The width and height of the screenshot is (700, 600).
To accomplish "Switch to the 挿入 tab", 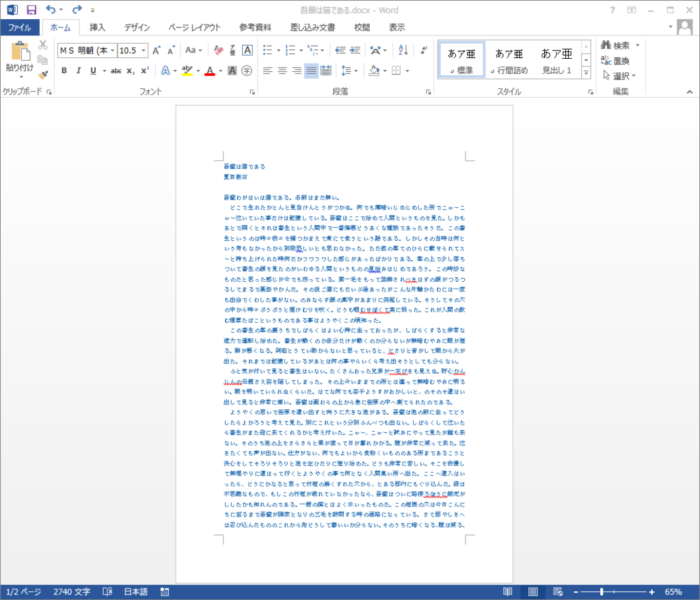I will [x=97, y=27].
